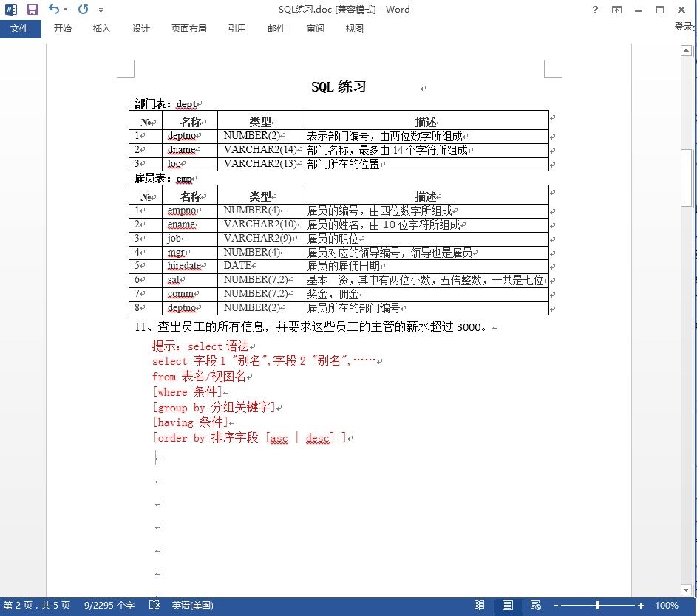Switch to the 邮件 (Mailings) tab
697x616 pixels.
click(276, 29)
